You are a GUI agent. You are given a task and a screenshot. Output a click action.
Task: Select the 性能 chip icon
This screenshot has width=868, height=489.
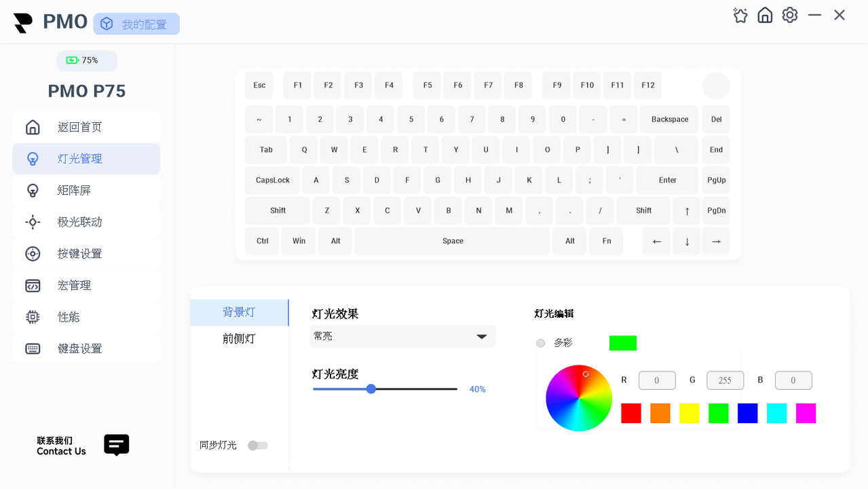click(x=33, y=317)
